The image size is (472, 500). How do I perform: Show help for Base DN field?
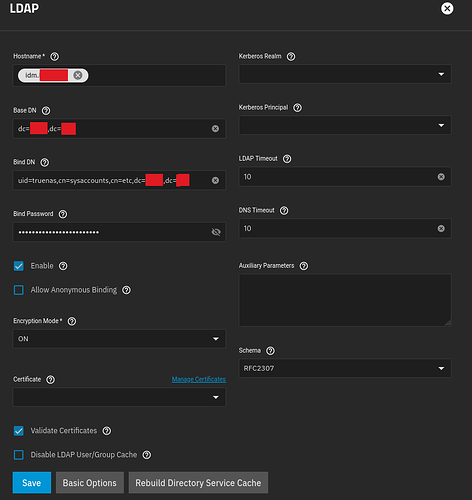(x=46, y=111)
